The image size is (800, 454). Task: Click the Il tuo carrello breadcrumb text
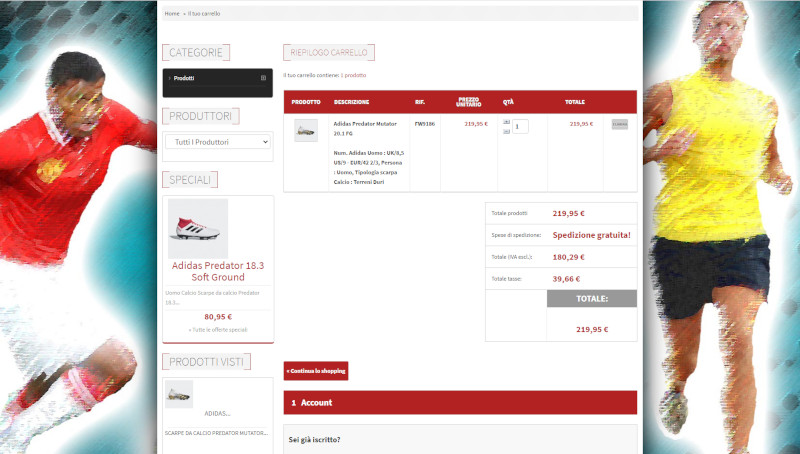pos(204,14)
